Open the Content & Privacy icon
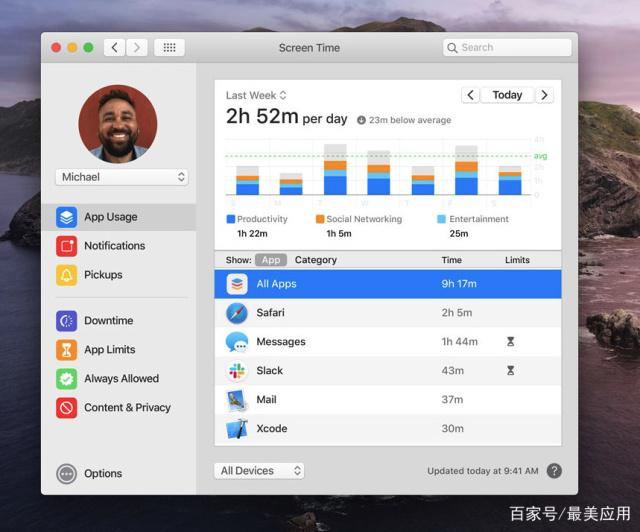This screenshot has width=640, height=532. point(67,407)
